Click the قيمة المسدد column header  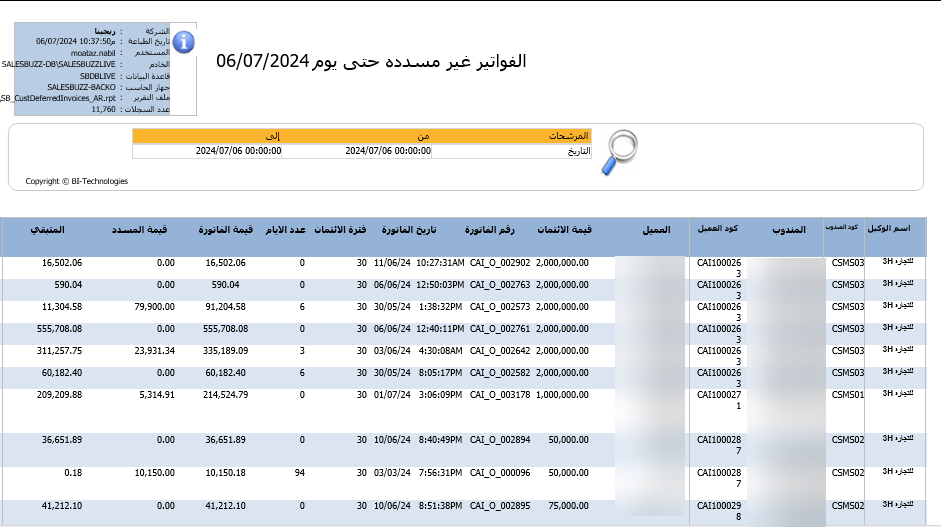click(148, 230)
